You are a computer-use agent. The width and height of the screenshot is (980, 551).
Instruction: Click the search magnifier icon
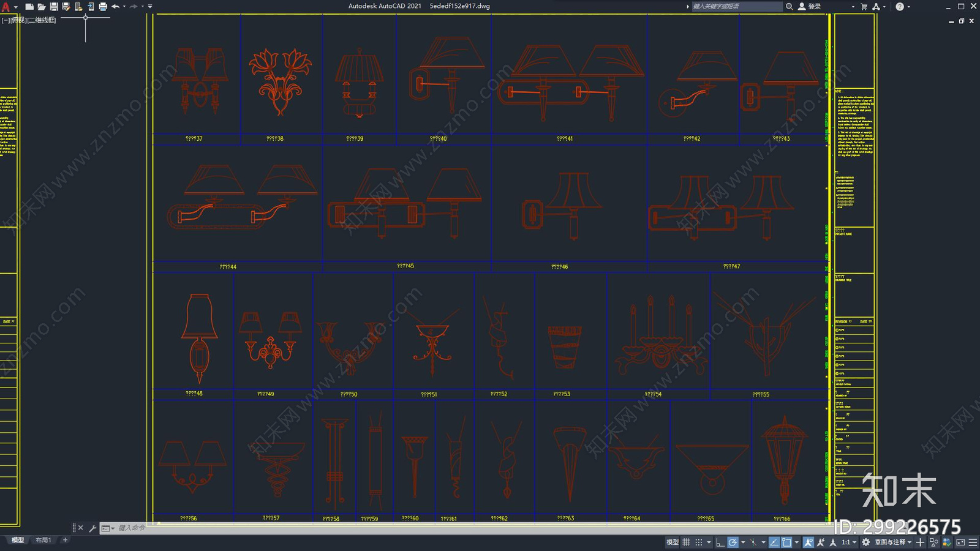pos(790,6)
